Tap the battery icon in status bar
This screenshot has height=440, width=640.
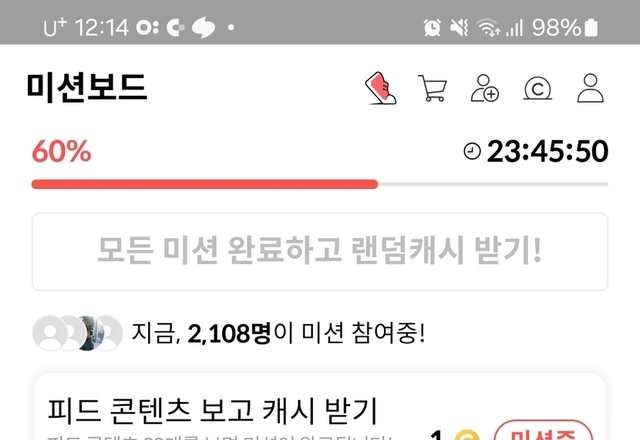591,28
